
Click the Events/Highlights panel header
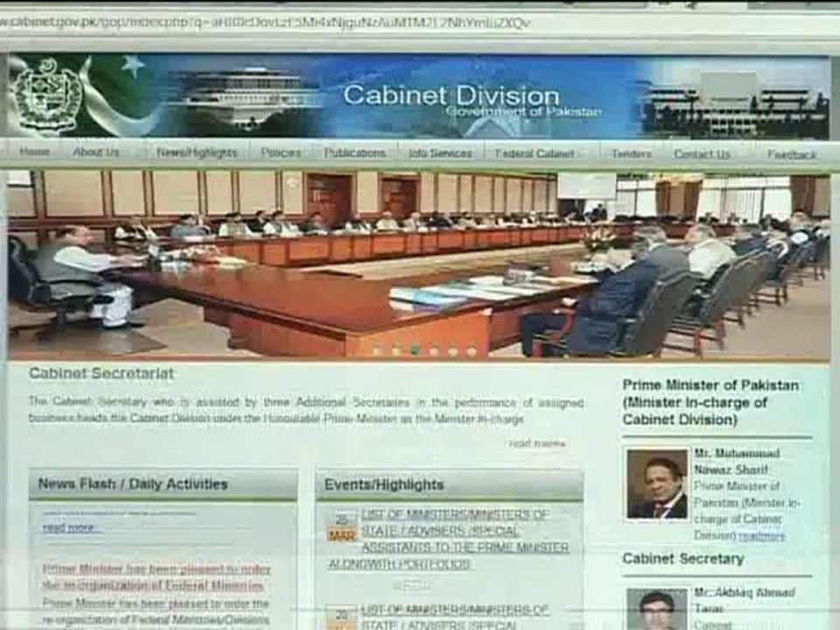[x=450, y=485]
